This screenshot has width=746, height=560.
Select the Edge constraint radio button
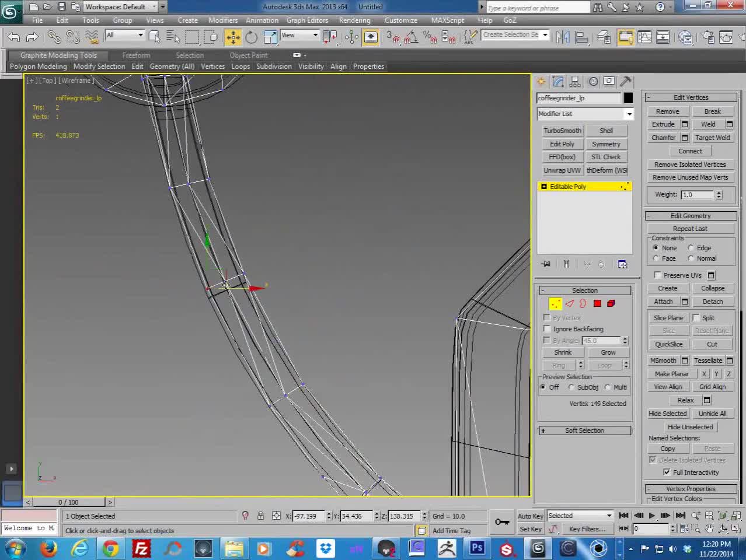pyautogui.click(x=691, y=248)
